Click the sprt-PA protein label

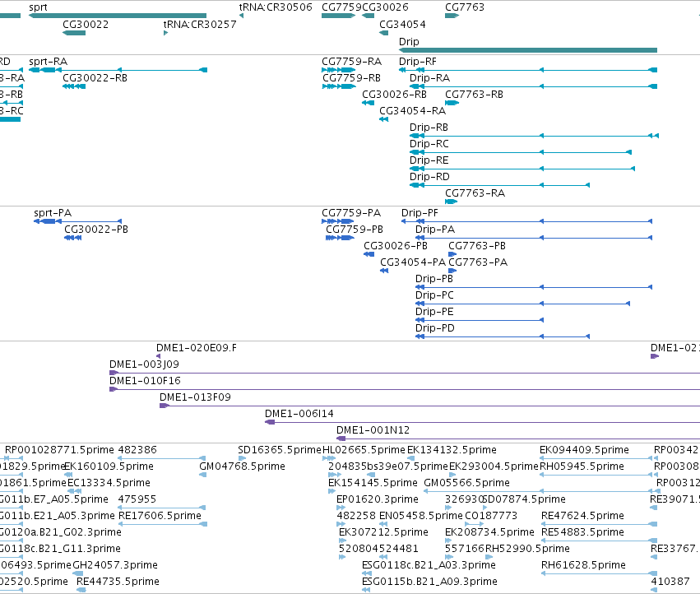tap(53, 212)
